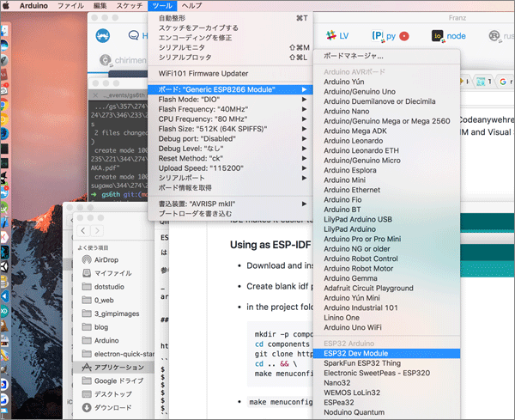This screenshot has height=420, width=515.
Task: Select ESPea32 board
Action: click(x=386, y=403)
